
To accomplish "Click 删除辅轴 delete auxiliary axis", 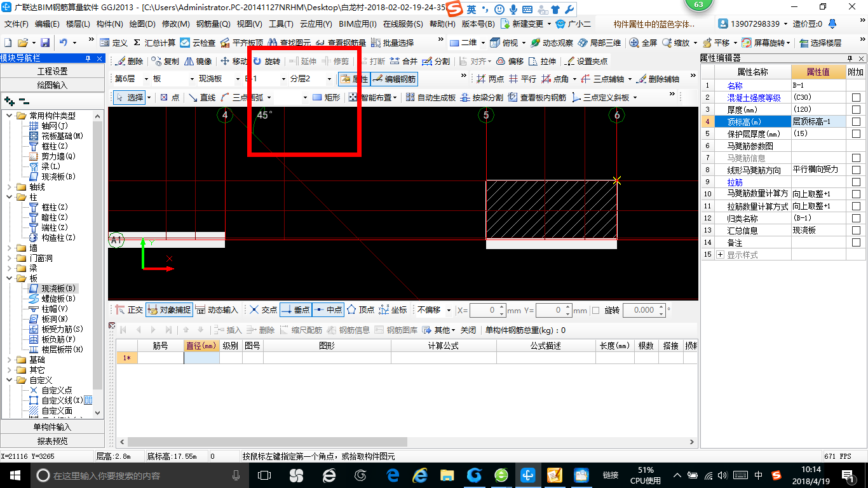I will click(x=658, y=79).
